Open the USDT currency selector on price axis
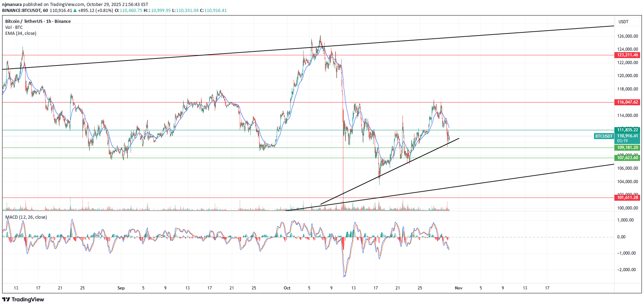644x306 pixels. click(623, 22)
